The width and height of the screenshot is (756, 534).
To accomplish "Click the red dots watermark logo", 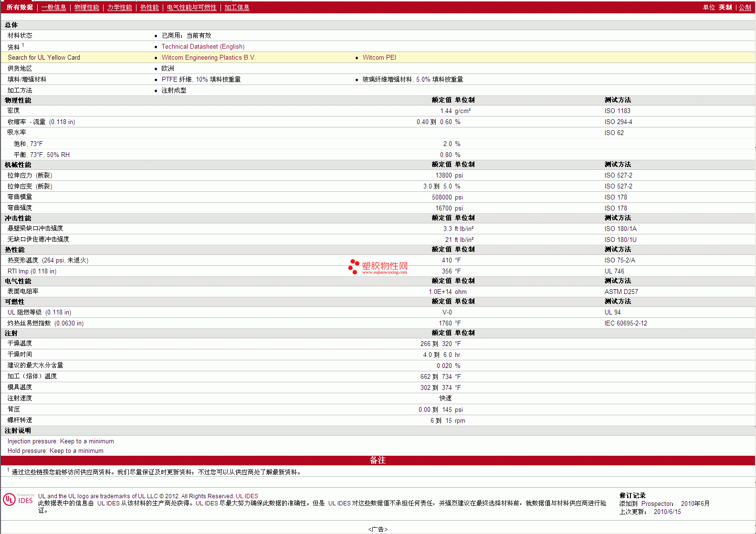I will (x=354, y=267).
